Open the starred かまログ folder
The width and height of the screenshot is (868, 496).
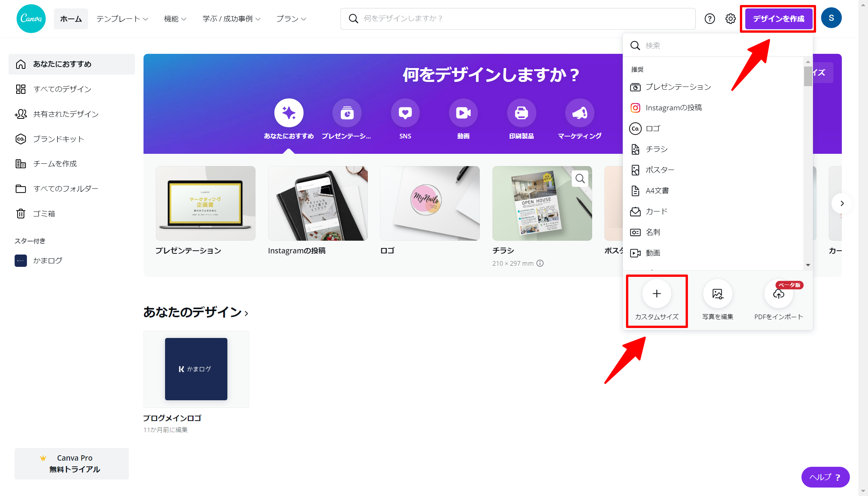point(72,261)
